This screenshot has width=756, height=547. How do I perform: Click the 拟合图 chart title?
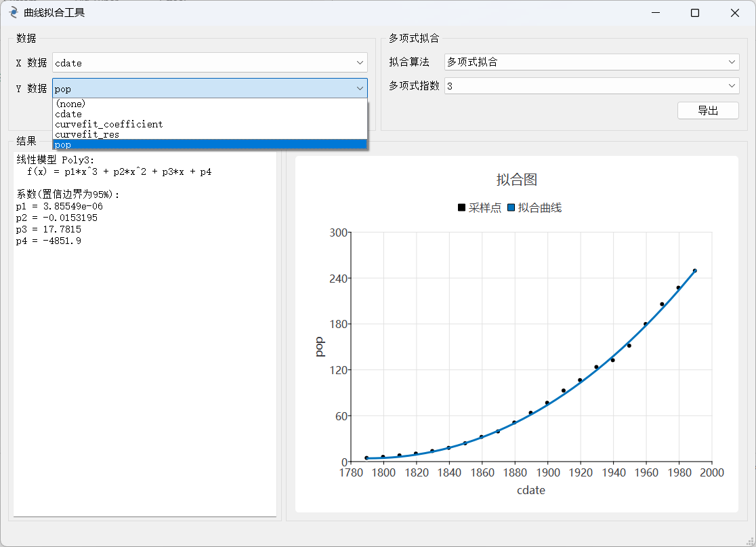pyautogui.click(x=516, y=180)
